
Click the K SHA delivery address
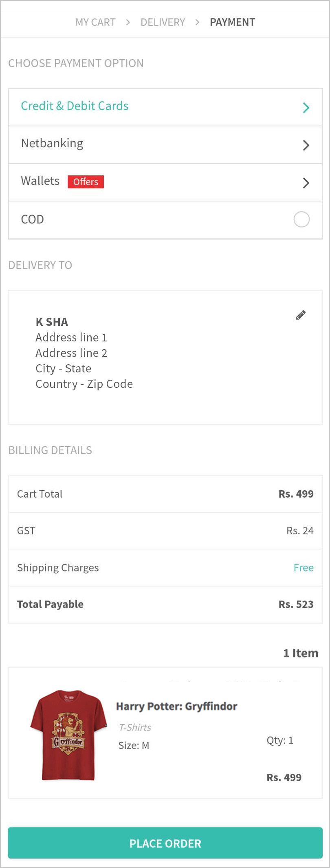[x=84, y=353]
